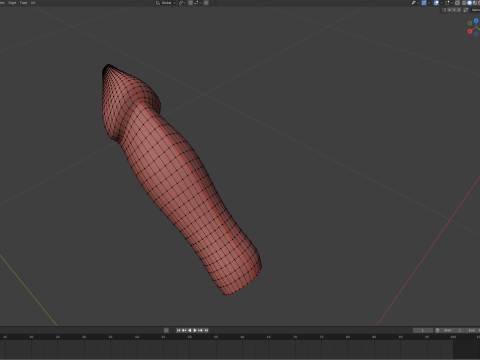
Task: Toggle the snapping magnet button
Action: click(x=190, y=3)
